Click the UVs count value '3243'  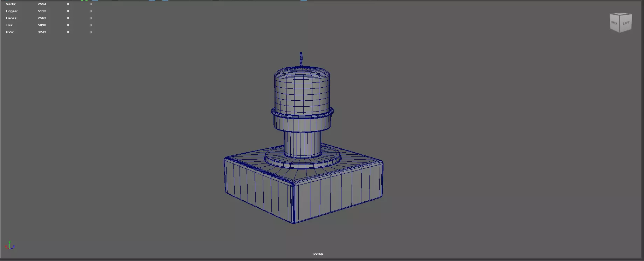tap(42, 32)
